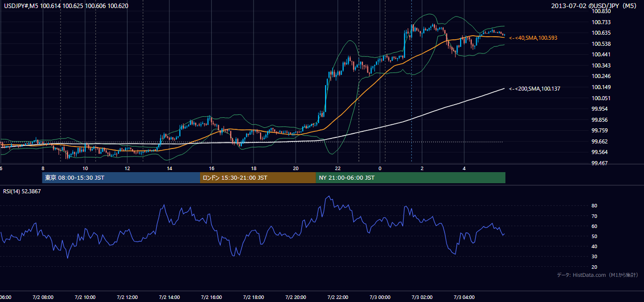Click the bottom time label 7/2 10:00
This screenshot has width=644, height=302.
(x=85, y=297)
